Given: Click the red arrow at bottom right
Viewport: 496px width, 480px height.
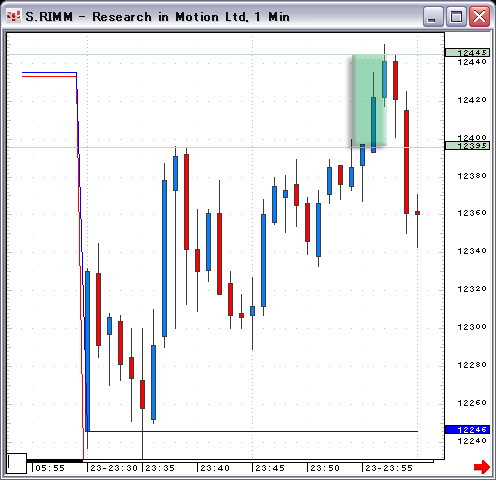Looking at the screenshot, I should [x=482, y=467].
